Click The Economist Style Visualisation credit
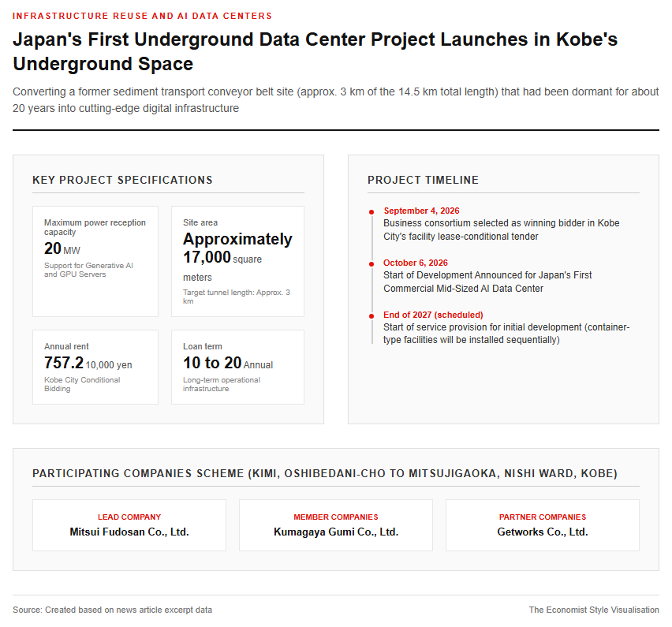 click(594, 610)
